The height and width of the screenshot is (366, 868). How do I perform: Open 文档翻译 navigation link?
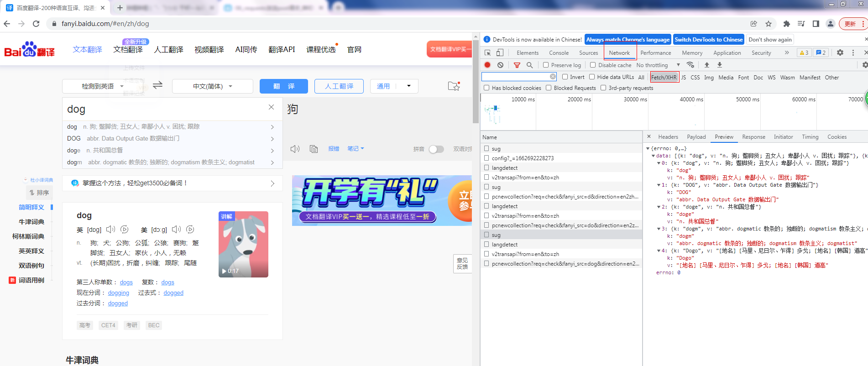tap(128, 49)
